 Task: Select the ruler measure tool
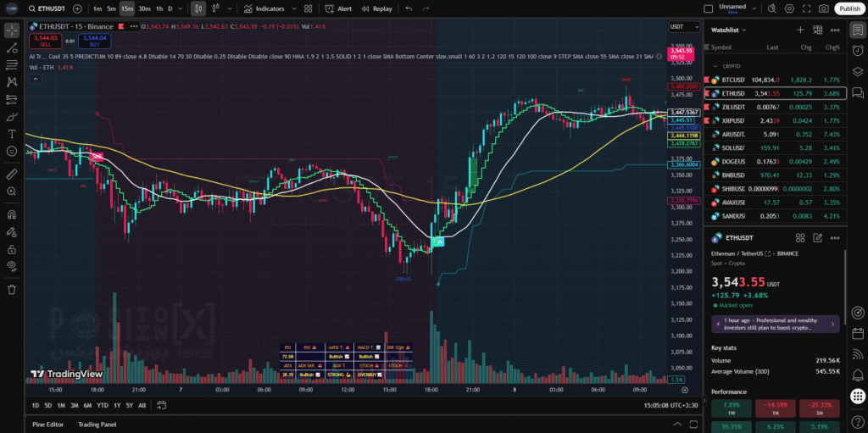12,175
